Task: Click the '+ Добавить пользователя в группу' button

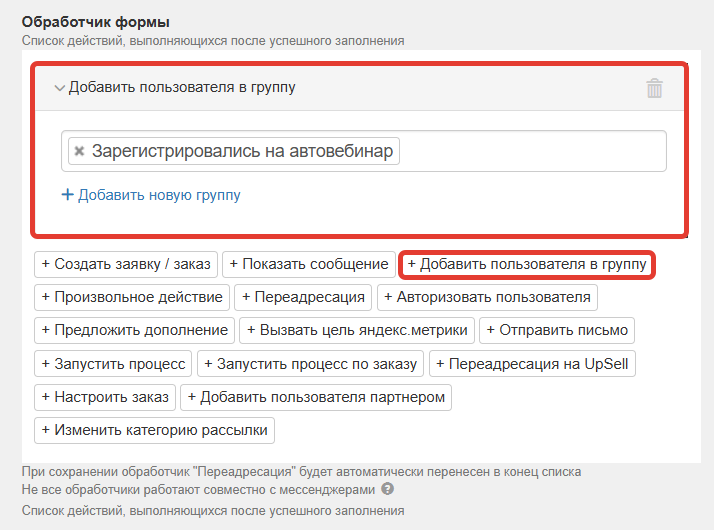Action: point(527,264)
